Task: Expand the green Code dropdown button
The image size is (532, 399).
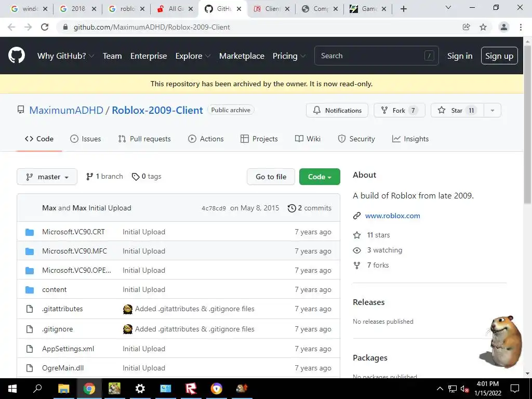Action: [320, 177]
